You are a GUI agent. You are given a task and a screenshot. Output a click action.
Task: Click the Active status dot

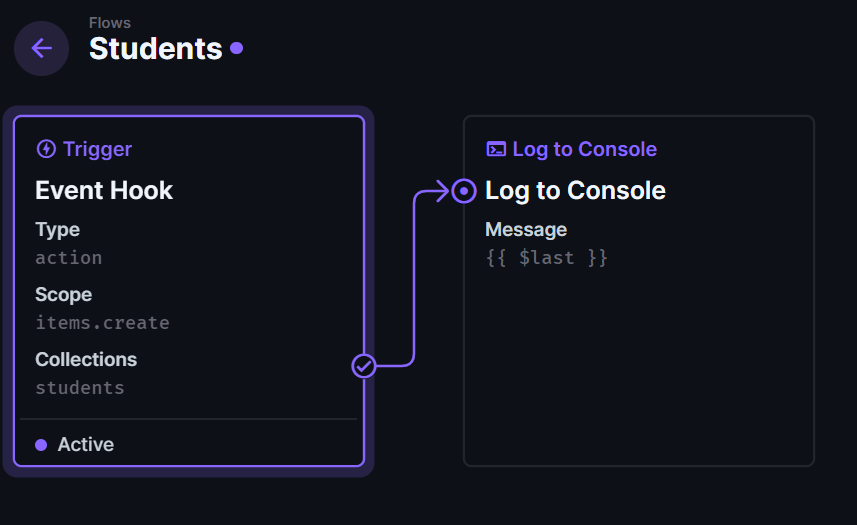click(x=41, y=445)
